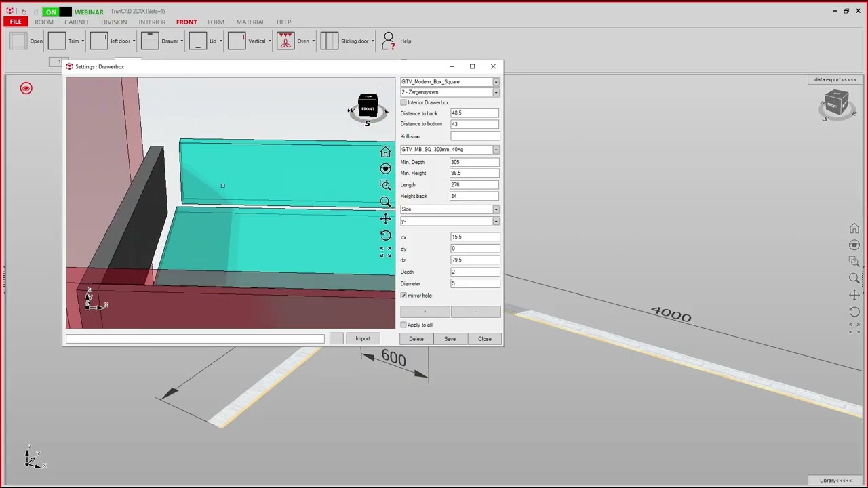The width and height of the screenshot is (868, 488).
Task: Click the undo arrow in title bar
Action: click(x=24, y=12)
